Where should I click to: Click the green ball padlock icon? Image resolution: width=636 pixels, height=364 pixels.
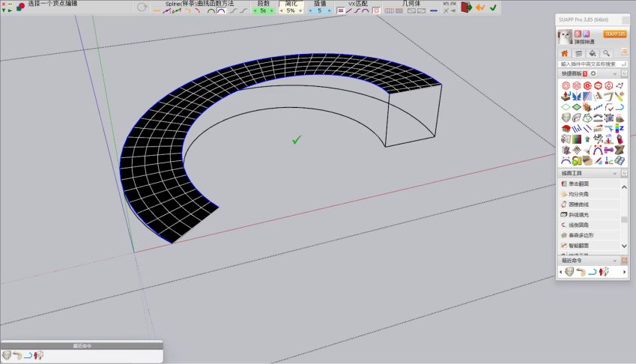coord(576,161)
